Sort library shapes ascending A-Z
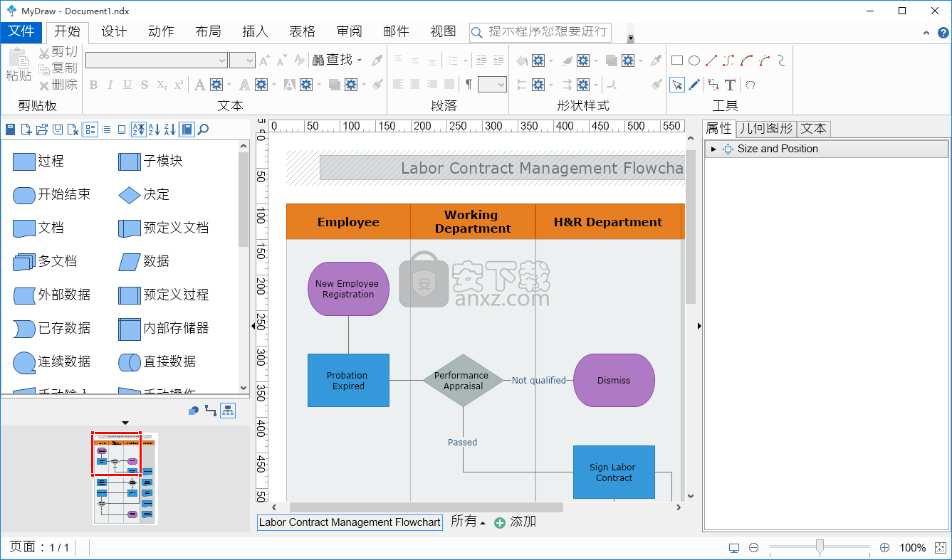The image size is (952, 560). coord(154,130)
